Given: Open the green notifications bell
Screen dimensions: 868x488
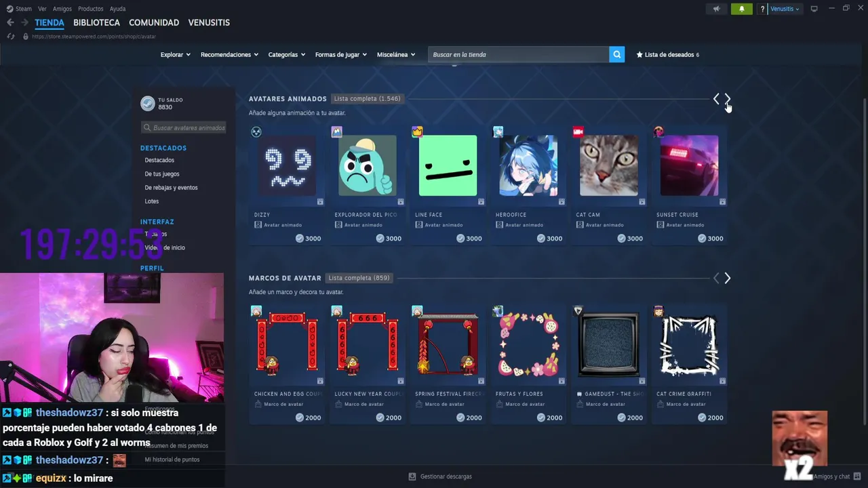Looking at the screenshot, I should [741, 9].
